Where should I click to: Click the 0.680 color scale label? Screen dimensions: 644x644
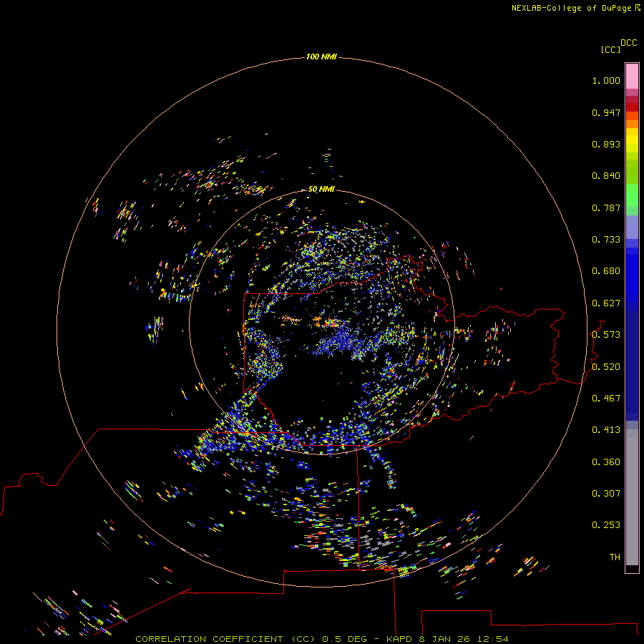click(x=606, y=271)
